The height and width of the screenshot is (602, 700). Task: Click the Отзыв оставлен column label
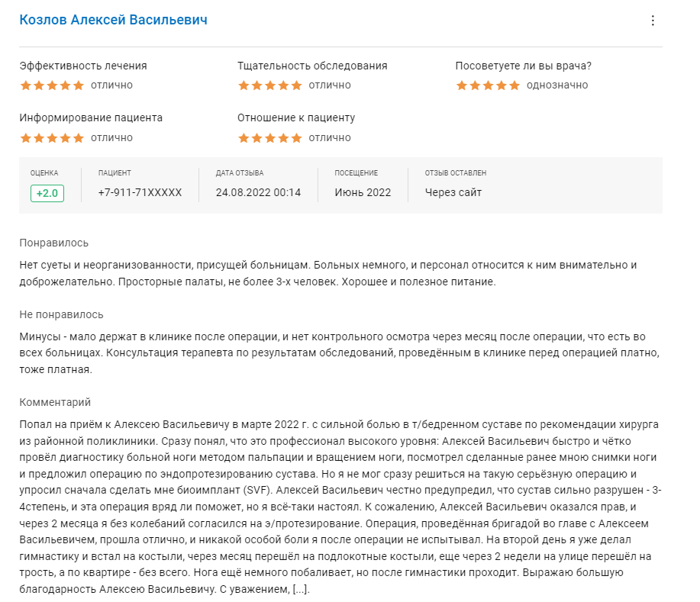(x=456, y=173)
